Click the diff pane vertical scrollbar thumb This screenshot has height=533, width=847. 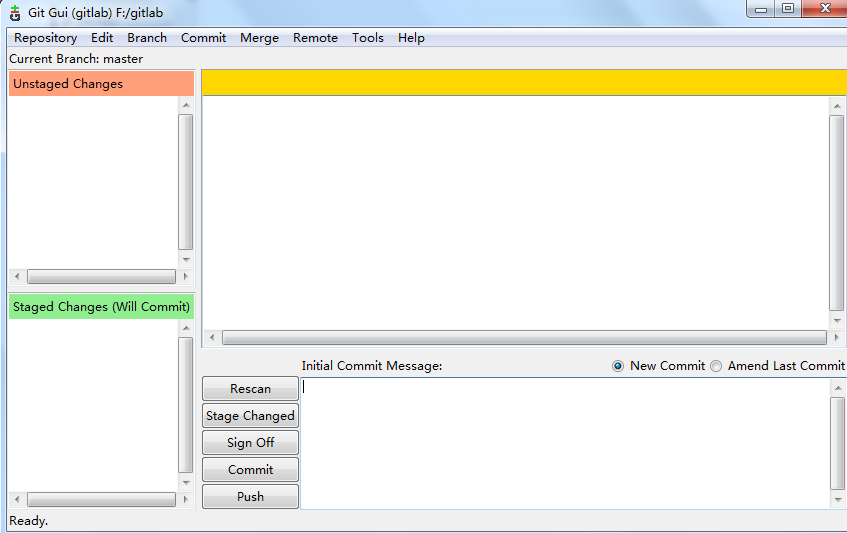[837, 213]
